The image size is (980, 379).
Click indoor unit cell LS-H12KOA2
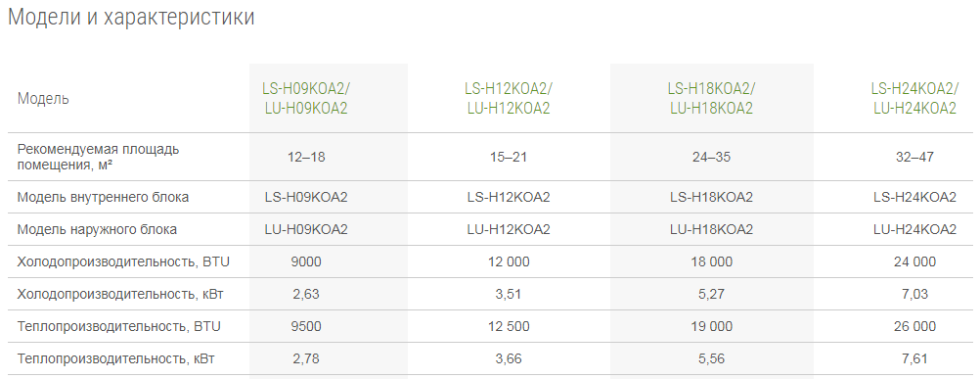tap(509, 198)
